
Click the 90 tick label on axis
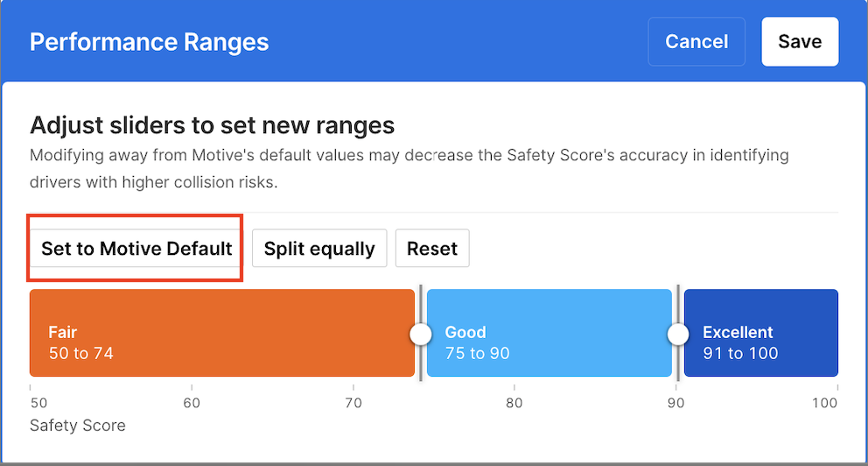pyautogui.click(x=676, y=403)
